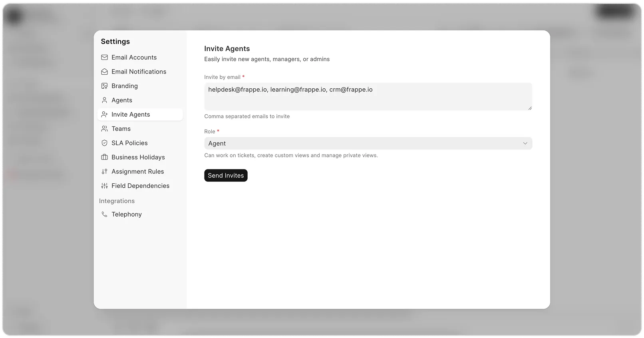Click the Email Notifications open-envelope icon
The width and height of the screenshot is (644, 338).
tap(104, 72)
